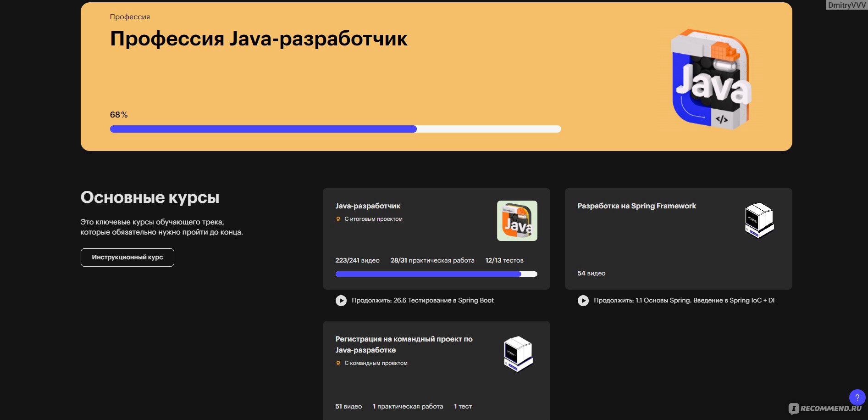Click the play icon next to 26.6 Тестирование в Spring Boot

coord(341,301)
